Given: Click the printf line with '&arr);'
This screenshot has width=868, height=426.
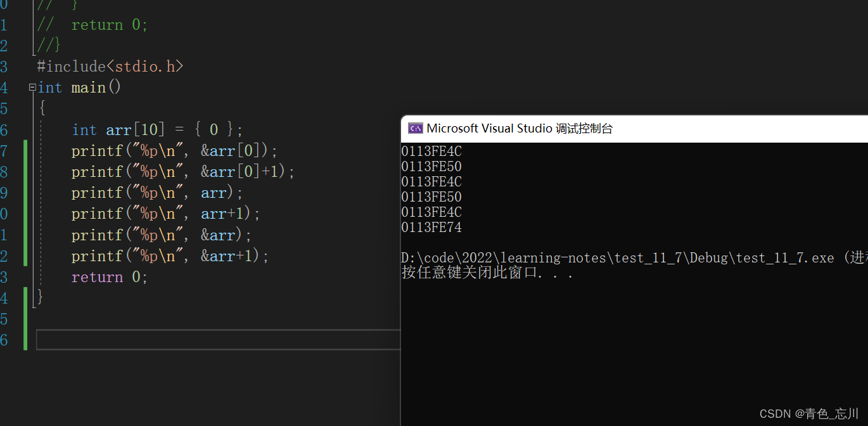Looking at the screenshot, I should pos(162,235).
